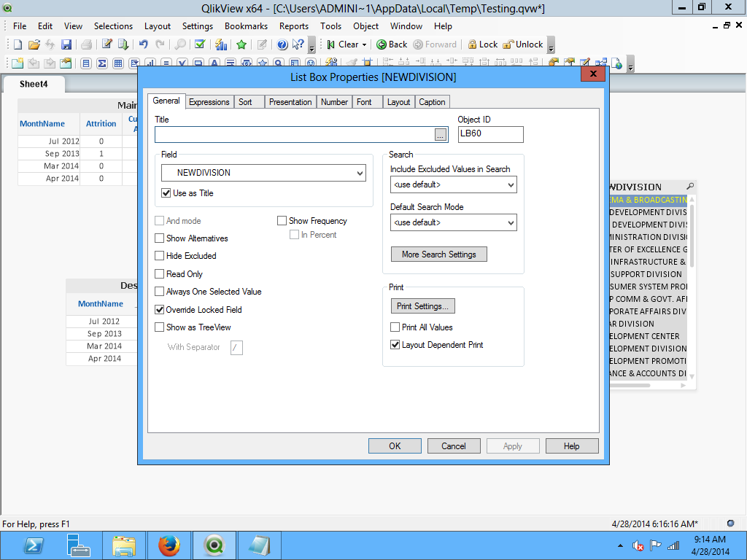Viewport: 747px width, 560px height.
Task: Click the Lock selections padlock icon
Action: pos(473,44)
